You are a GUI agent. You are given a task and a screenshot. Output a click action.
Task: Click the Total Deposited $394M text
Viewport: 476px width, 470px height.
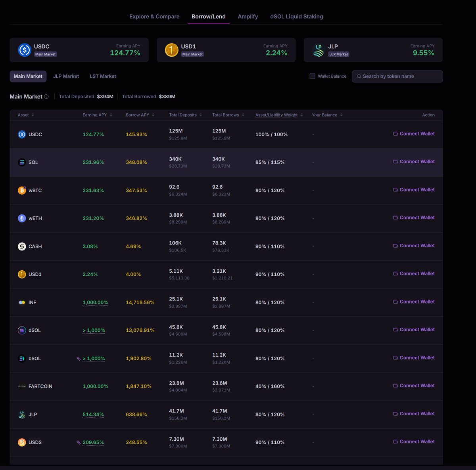86,97
